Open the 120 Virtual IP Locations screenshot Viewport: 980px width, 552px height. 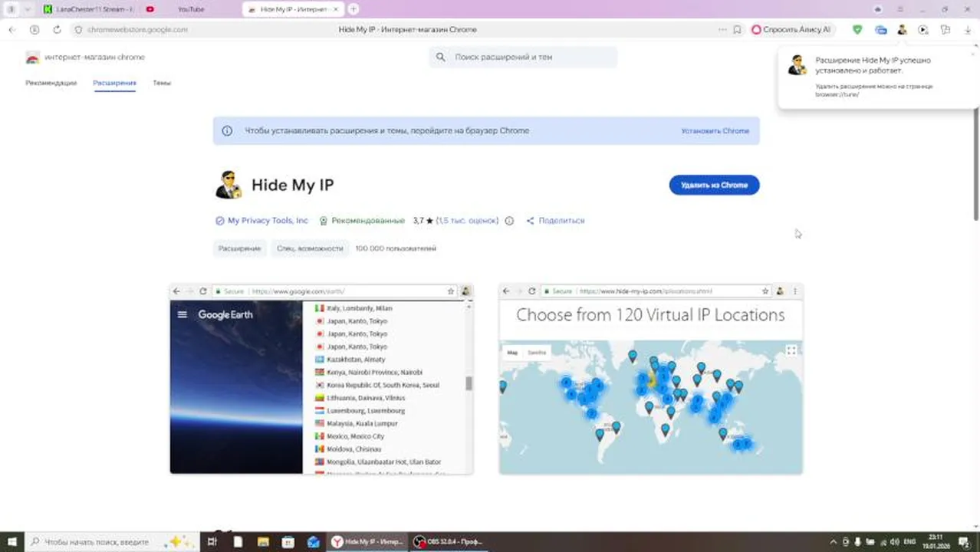coord(650,379)
